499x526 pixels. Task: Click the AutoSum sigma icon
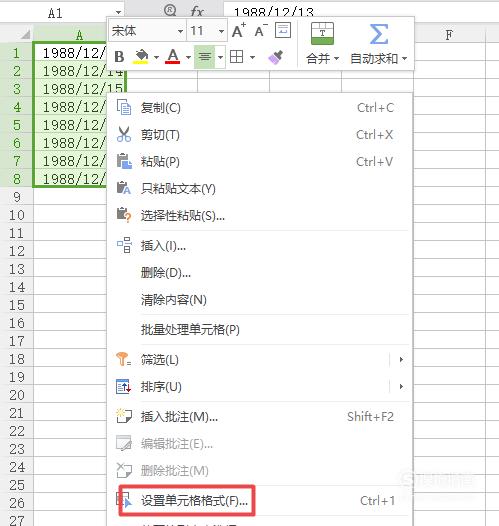pyautogui.click(x=379, y=34)
